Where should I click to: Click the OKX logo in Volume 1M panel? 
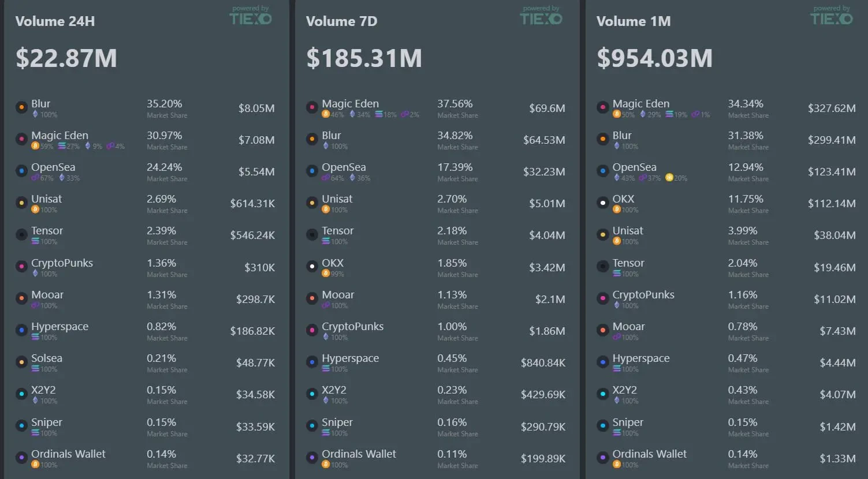[x=602, y=203]
